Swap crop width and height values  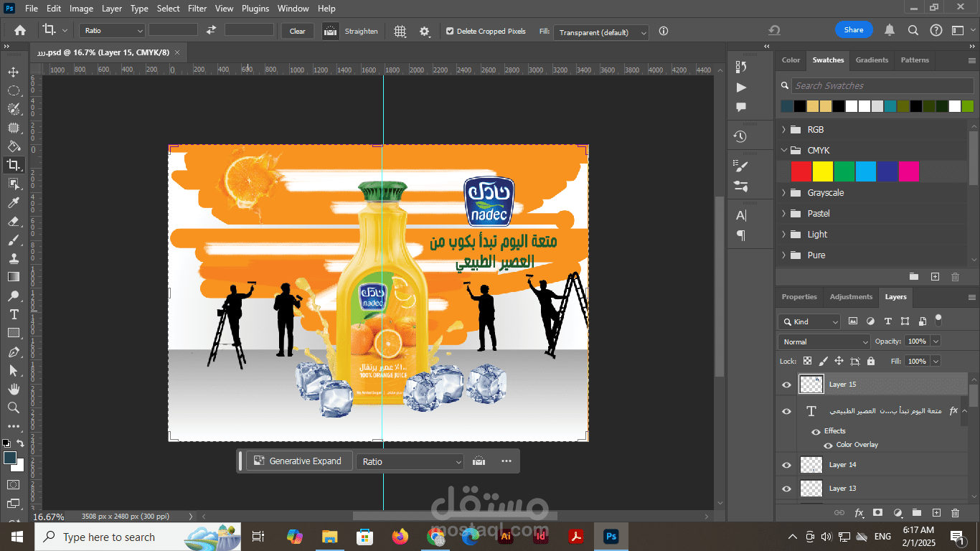click(x=211, y=30)
